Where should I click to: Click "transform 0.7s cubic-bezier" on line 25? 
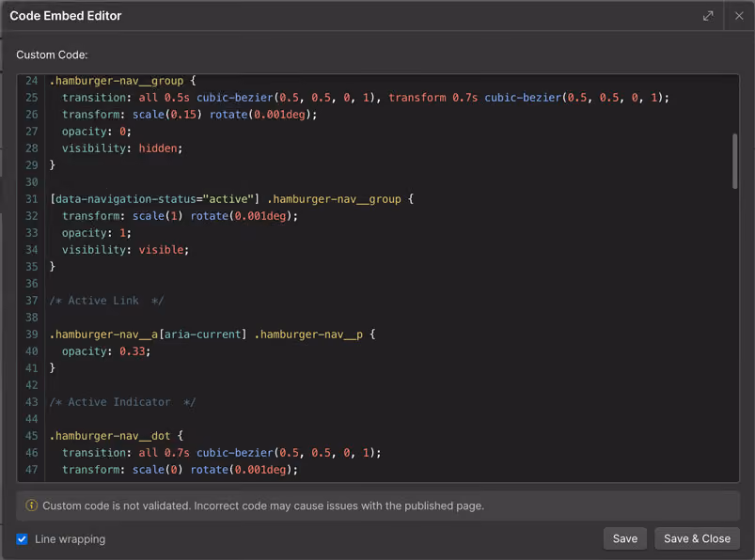coord(475,98)
